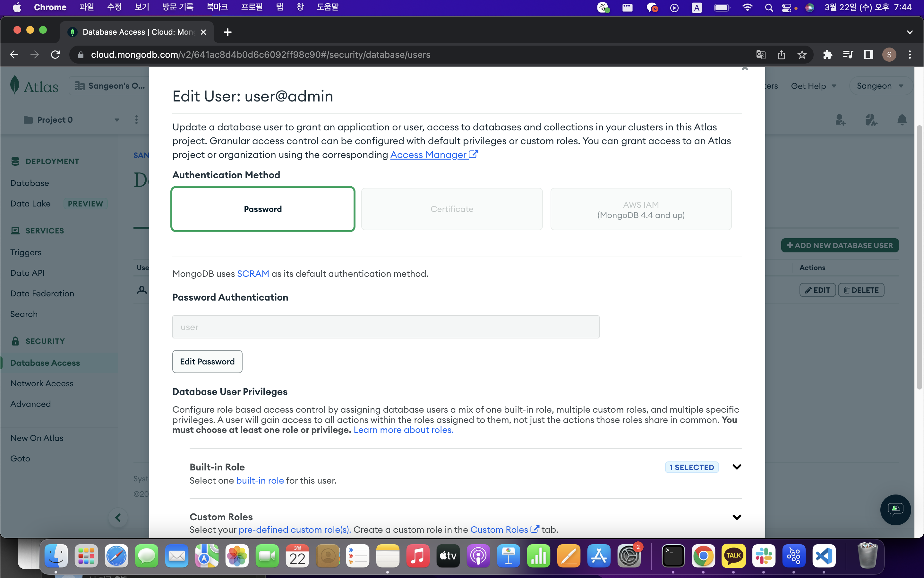The width and height of the screenshot is (924, 578).
Task: Click the DELETE user button
Action: pyautogui.click(x=861, y=290)
